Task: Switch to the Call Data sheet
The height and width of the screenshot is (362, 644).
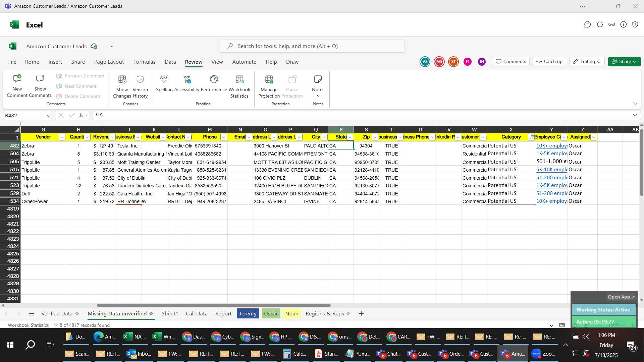Action: (x=197, y=314)
